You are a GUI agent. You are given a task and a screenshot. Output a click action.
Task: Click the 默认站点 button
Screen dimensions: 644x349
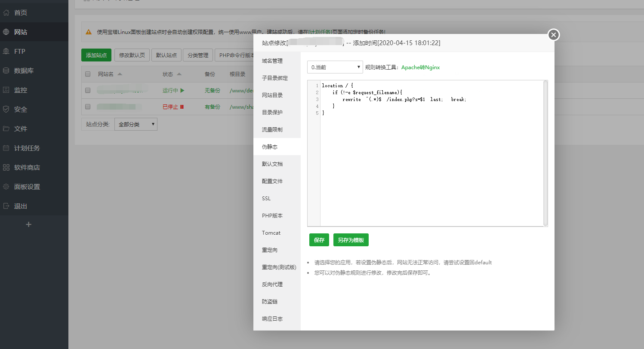(166, 55)
